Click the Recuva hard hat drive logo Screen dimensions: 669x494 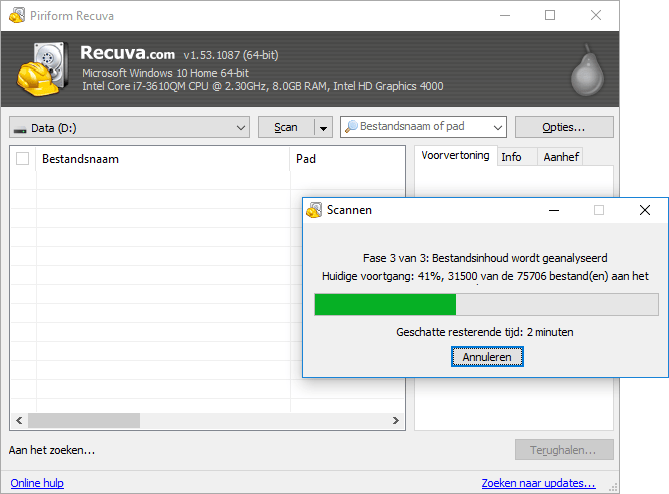[x=43, y=69]
